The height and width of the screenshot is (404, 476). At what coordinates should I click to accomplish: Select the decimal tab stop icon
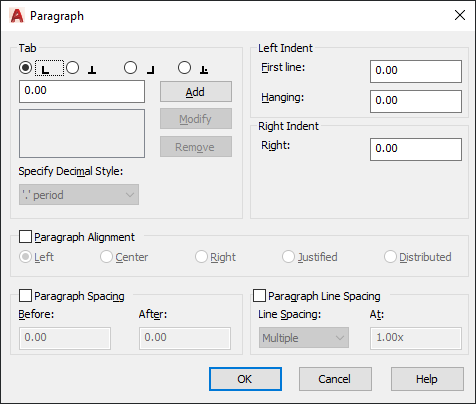point(204,70)
